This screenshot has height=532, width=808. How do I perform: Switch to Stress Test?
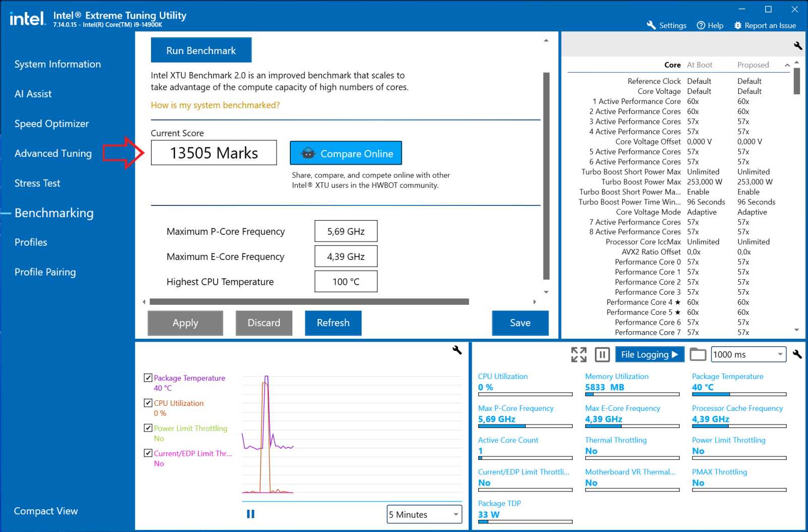37,183
